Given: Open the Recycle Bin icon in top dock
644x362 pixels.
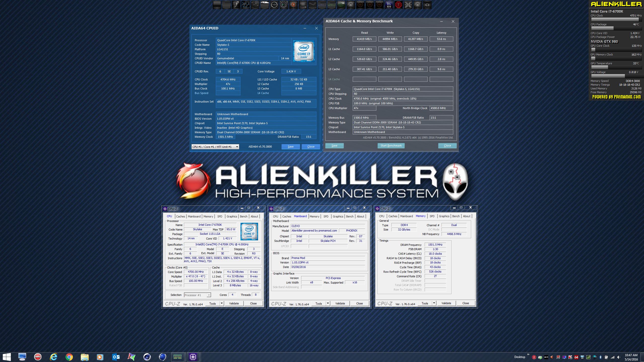Looking at the screenshot, I should pyautogui.click(x=427, y=5).
